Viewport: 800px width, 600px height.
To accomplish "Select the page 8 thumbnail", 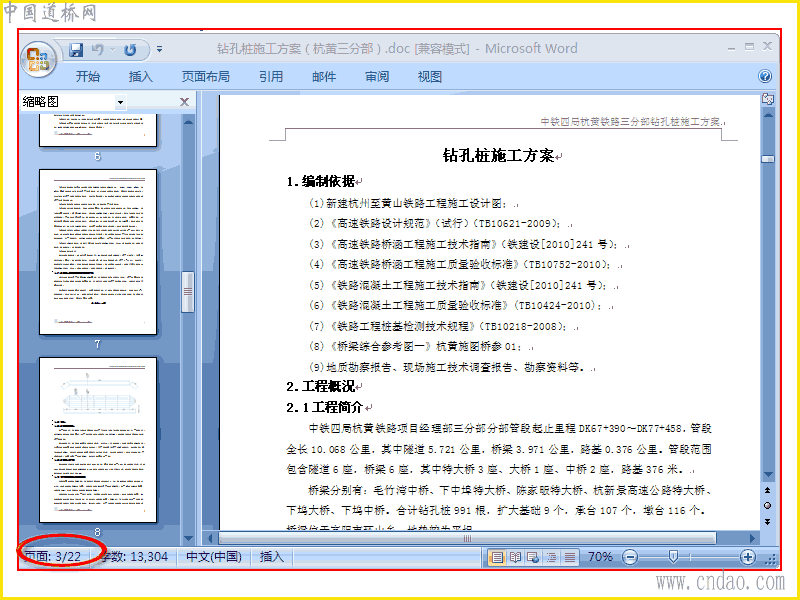I will pos(98,440).
